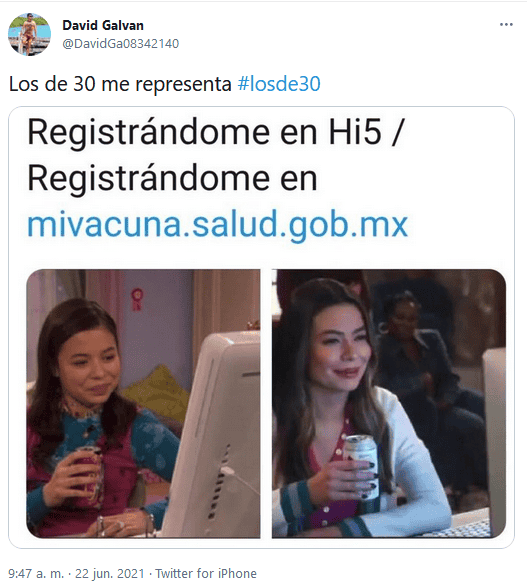
Task: Open the David Galvan display name link
Action: point(103,25)
